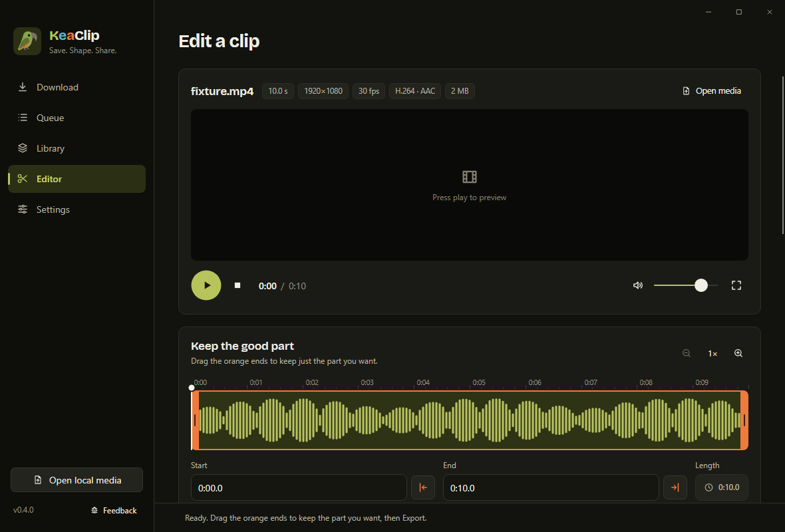Enter fullscreen preview mode
Viewport: 785px width, 532px height.
coord(736,285)
